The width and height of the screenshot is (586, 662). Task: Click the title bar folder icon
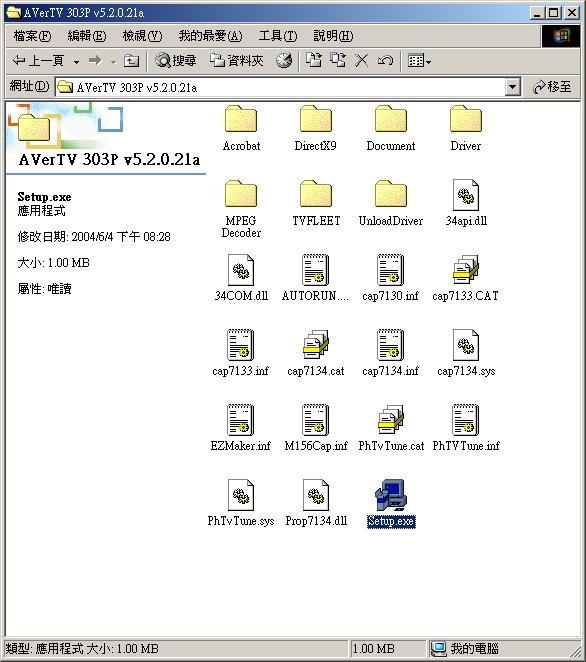coord(14,12)
